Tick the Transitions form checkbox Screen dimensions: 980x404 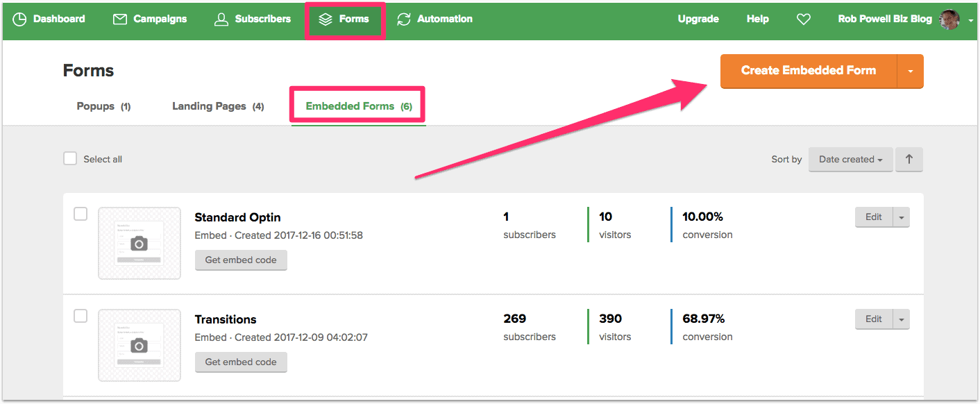tap(81, 316)
